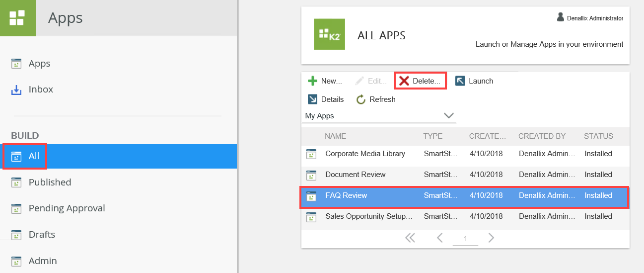Go to Drafts in sidebar
644x273 pixels.
[x=42, y=235]
